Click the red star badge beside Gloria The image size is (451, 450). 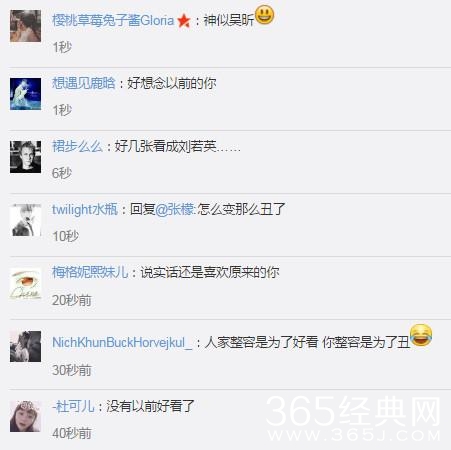pyautogui.click(x=184, y=21)
